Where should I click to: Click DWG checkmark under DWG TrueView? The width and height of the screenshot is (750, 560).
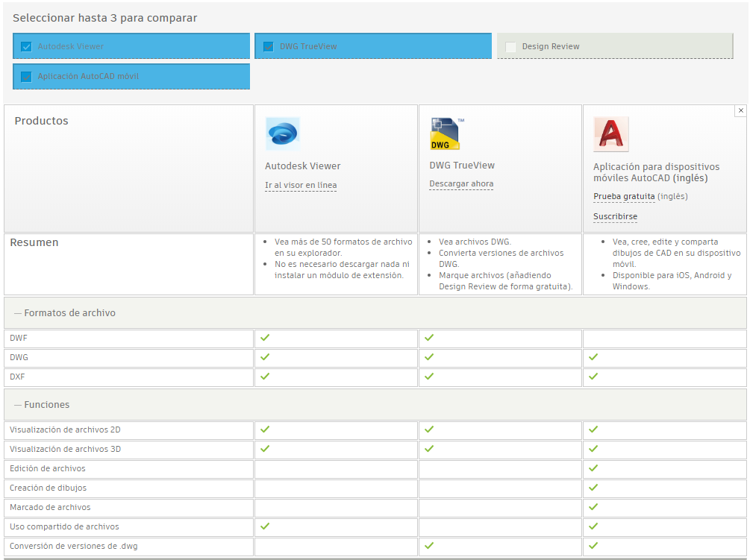point(429,357)
